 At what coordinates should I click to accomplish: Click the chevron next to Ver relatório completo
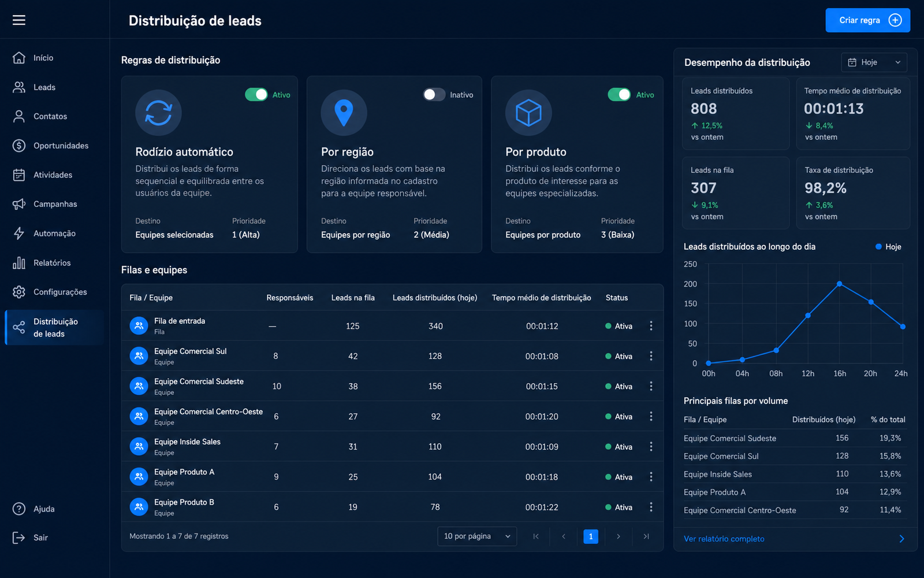(x=902, y=539)
